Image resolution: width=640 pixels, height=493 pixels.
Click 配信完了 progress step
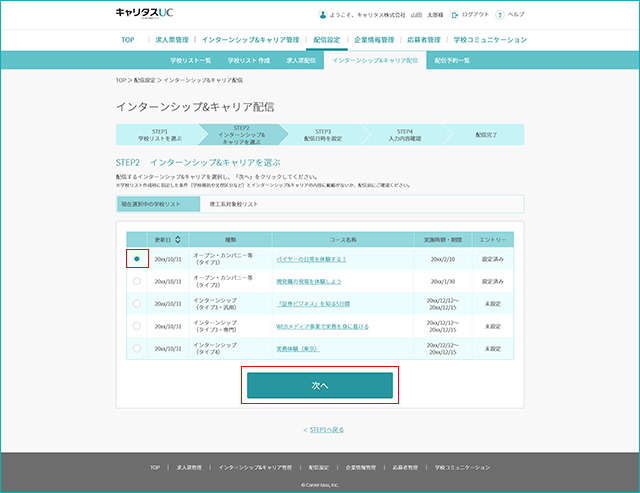486,135
